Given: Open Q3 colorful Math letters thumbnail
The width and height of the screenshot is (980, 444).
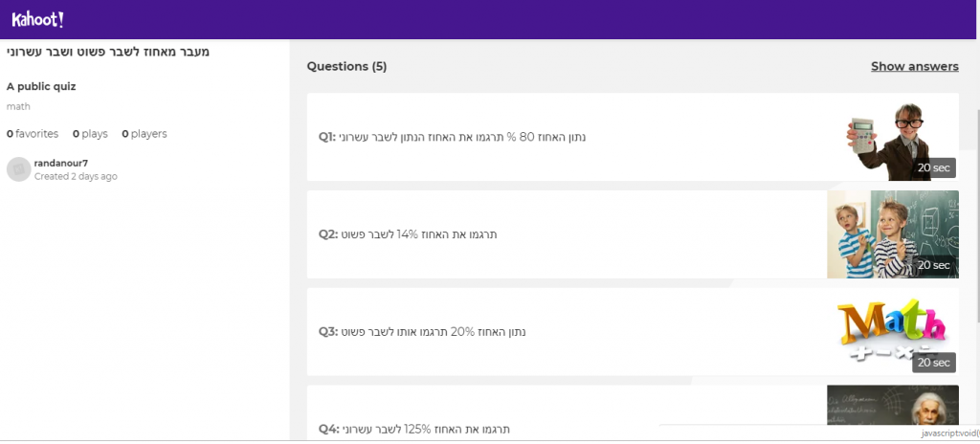Looking at the screenshot, I should click(892, 327).
